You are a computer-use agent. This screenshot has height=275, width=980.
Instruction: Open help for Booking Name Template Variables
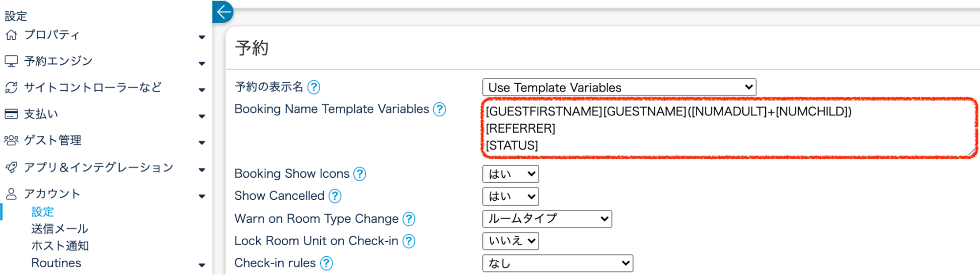[x=439, y=109]
